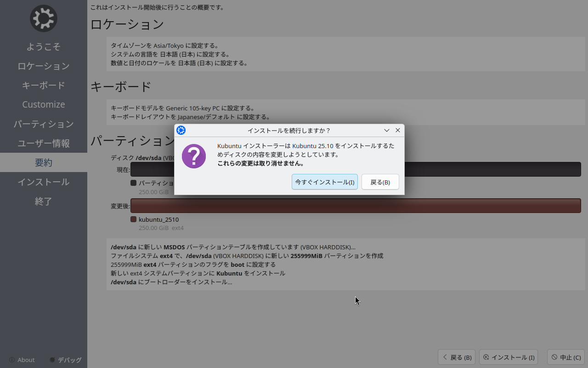Click the システムの言語 summary line
The width and height of the screenshot is (588, 368).
click(x=170, y=54)
